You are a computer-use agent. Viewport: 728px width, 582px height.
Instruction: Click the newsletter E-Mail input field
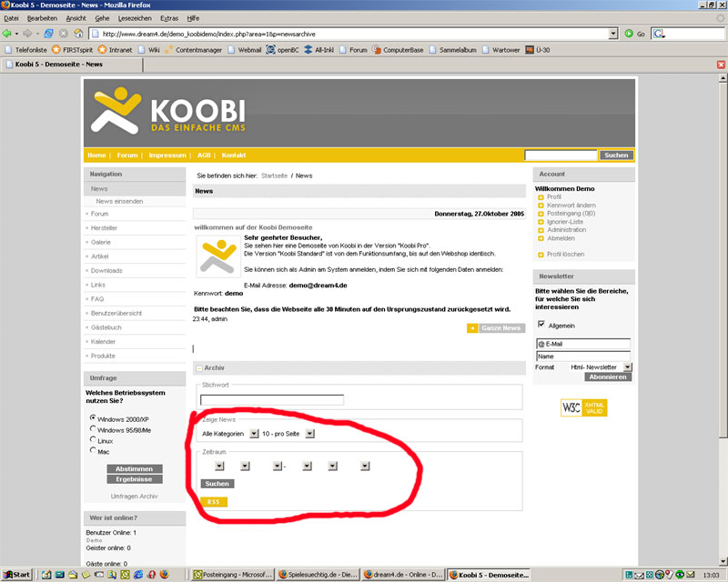pos(583,344)
